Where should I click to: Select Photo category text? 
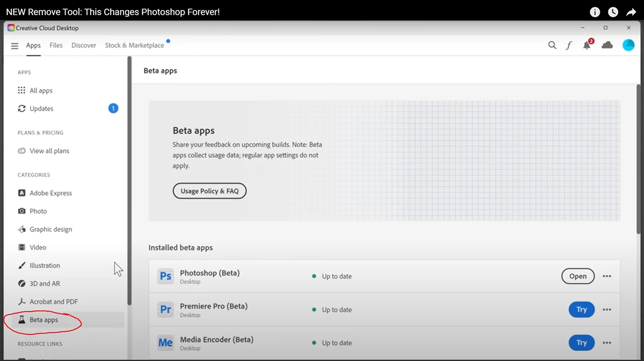pos(38,211)
